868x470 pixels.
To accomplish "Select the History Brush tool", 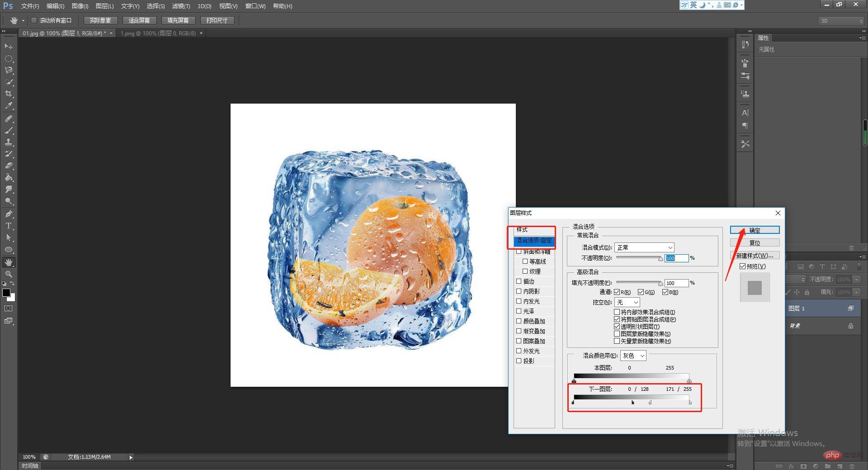I will coord(9,154).
